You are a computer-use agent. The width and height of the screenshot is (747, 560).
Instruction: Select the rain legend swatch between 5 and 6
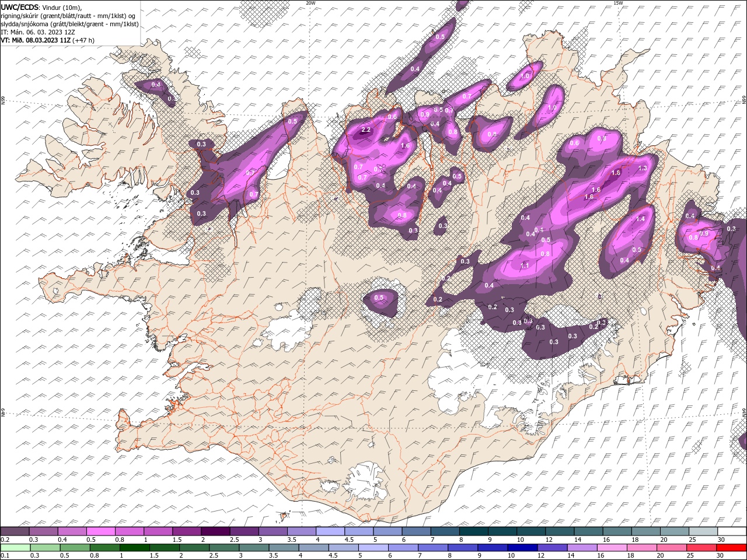(x=373, y=548)
